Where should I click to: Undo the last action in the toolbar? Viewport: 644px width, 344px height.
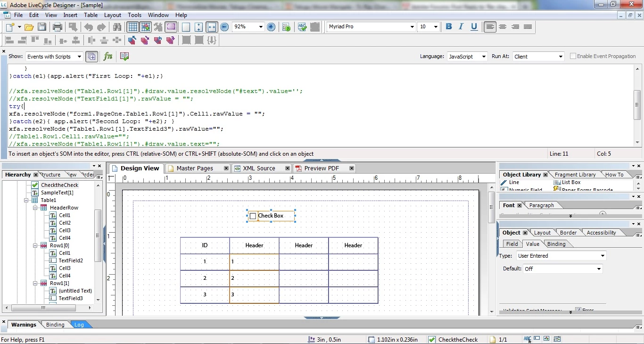coord(89,27)
